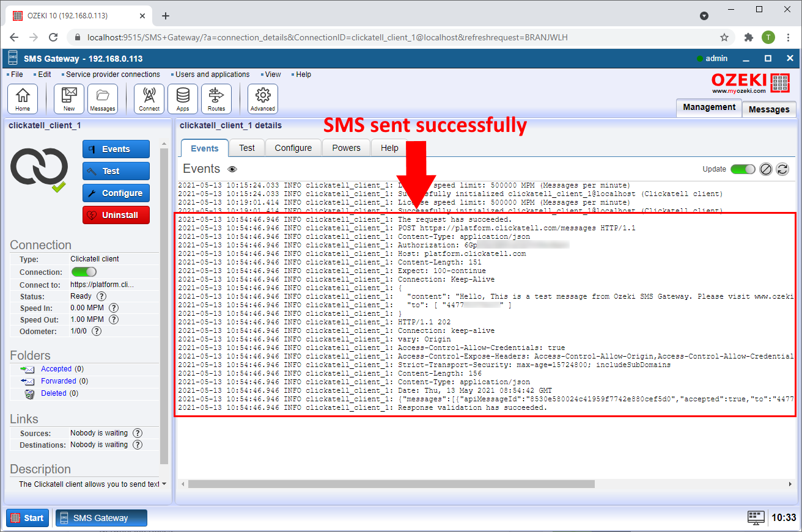Image resolution: width=802 pixels, height=532 pixels.
Task: Open the browser extensions puzzle icon
Action: pyautogui.click(x=749, y=37)
